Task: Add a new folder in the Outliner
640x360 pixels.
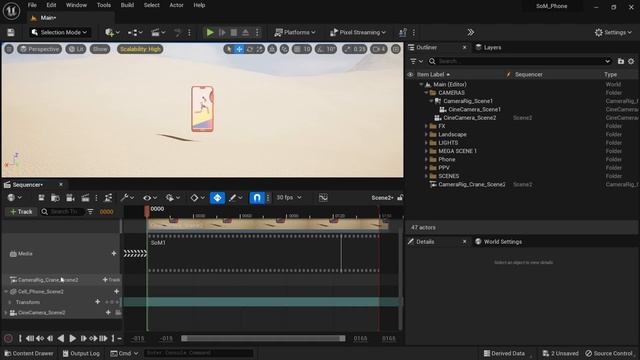Action: pyautogui.click(x=621, y=61)
